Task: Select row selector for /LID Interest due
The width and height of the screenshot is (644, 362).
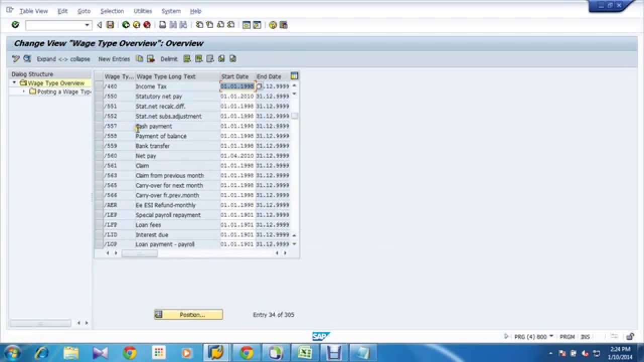Action: (99, 235)
